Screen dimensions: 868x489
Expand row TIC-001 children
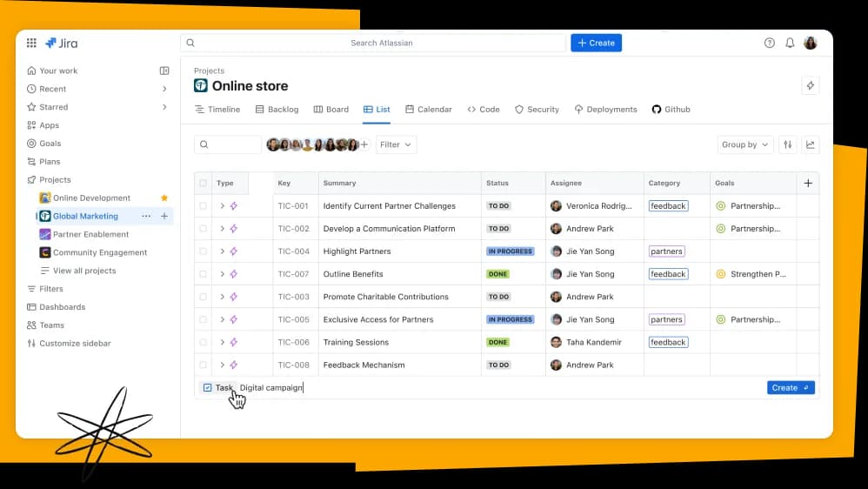[222, 205]
